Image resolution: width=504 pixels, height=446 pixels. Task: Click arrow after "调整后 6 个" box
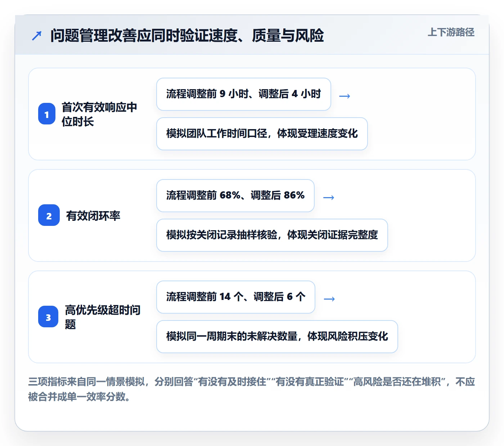(x=329, y=299)
